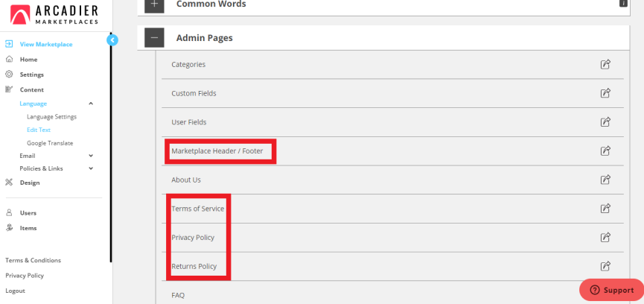644x304 pixels.
Task: Edit the Returns Policy using its icon
Action: point(605,266)
